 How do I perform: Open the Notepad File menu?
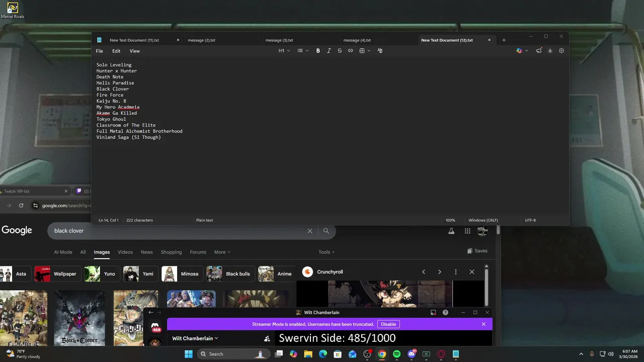click(100, 51)
